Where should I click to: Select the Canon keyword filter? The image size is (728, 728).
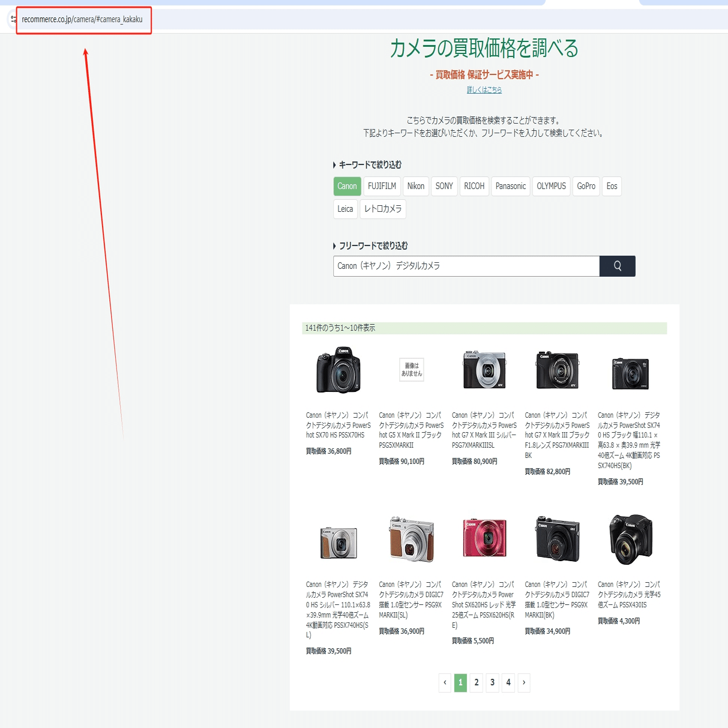[347, 186]
